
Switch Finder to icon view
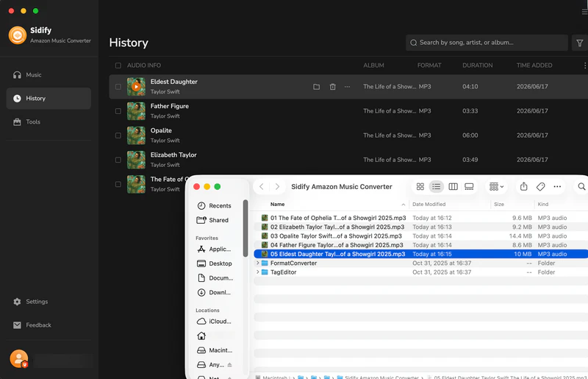pyautogui.click(x=420, y=187)
